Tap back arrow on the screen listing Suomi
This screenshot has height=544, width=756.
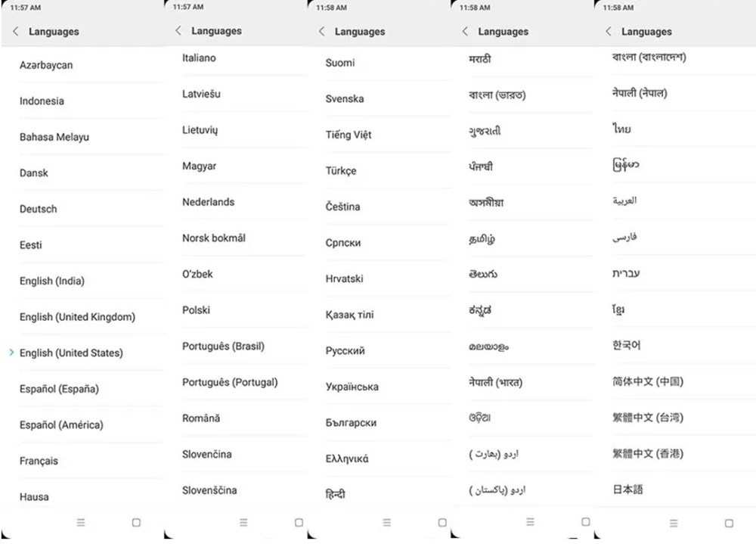point(322,32)
